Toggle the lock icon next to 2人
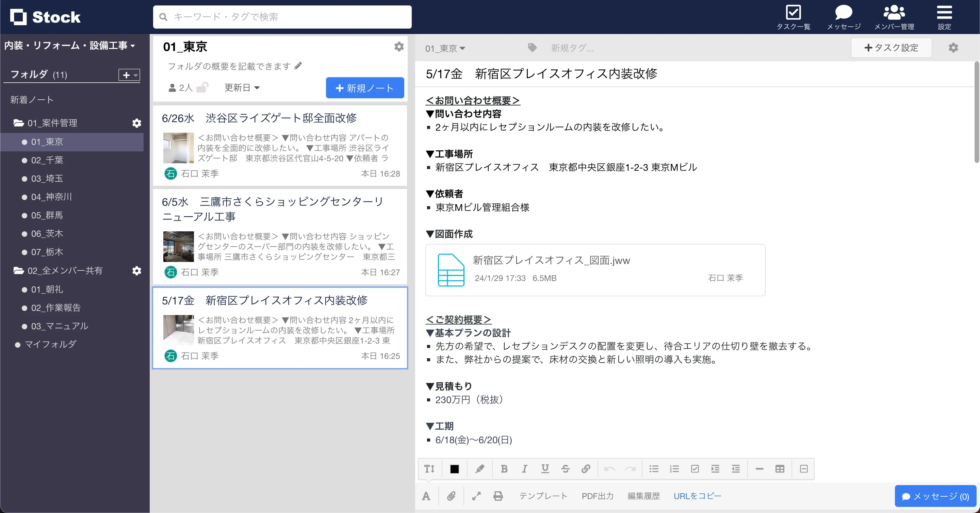Viewport: 980px width, 513px height. click(203, 87)
